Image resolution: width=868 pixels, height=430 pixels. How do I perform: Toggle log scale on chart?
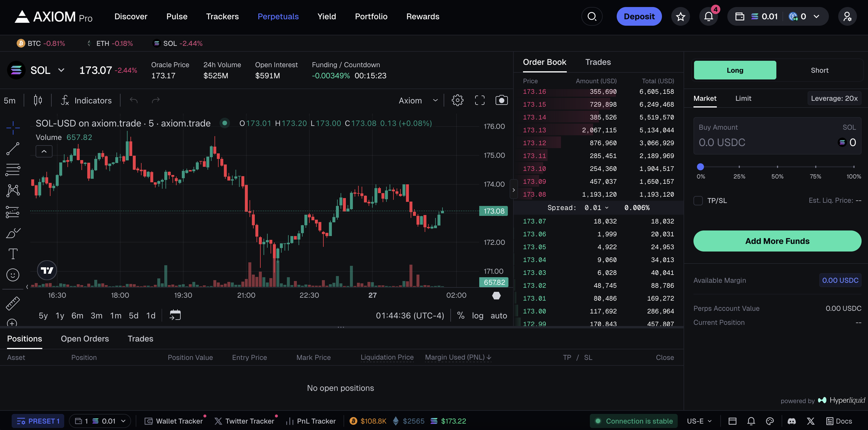click(477, 316)
